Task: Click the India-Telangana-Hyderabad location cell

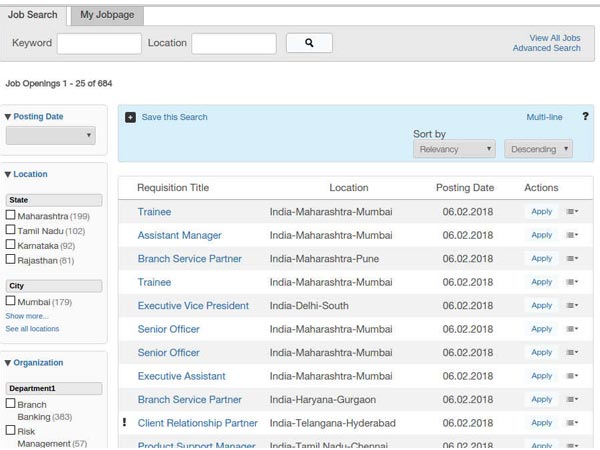Action: (x=333, y=423)
